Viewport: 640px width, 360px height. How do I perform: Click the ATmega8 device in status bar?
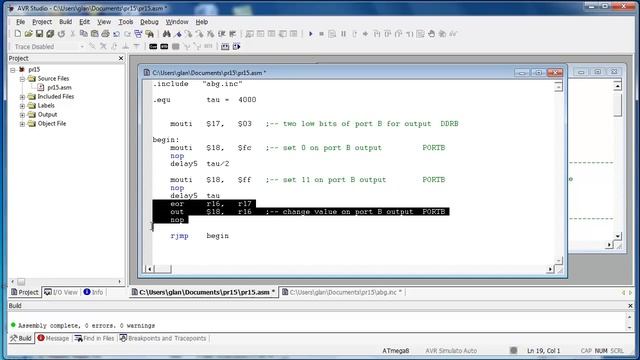tap(396, 351)
